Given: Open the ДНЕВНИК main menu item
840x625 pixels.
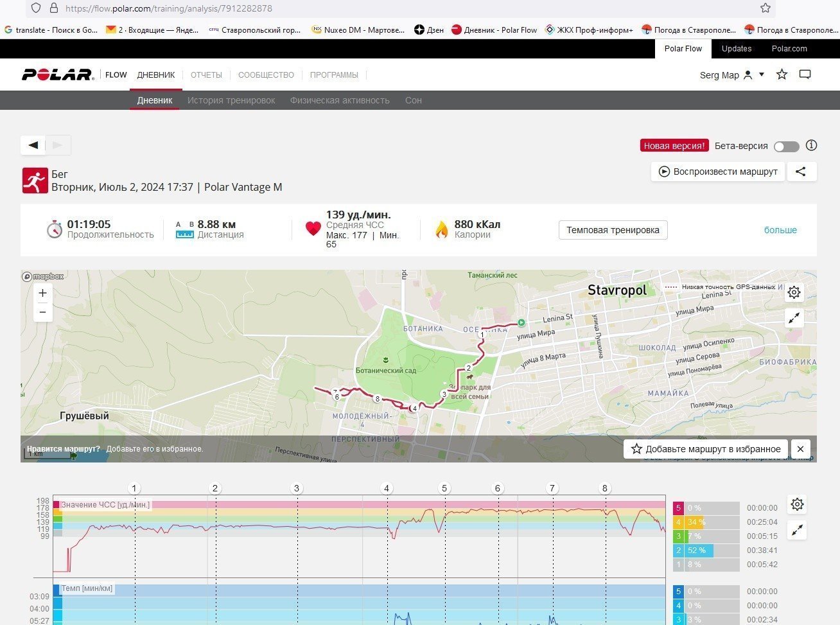Looking at the screenshot, I should (156, 75).
